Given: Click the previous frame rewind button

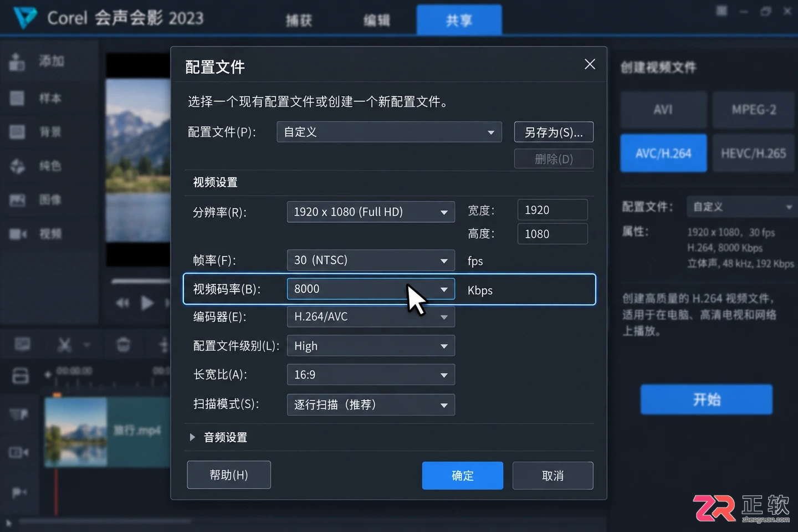Looking at the screenshot, I should (x=122, y=303).
